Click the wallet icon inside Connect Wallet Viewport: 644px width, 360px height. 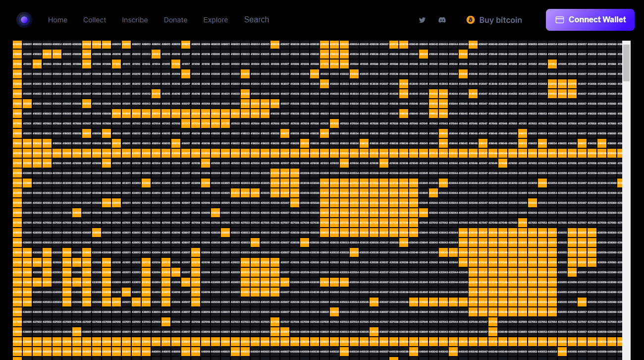(x=560, y=19)
